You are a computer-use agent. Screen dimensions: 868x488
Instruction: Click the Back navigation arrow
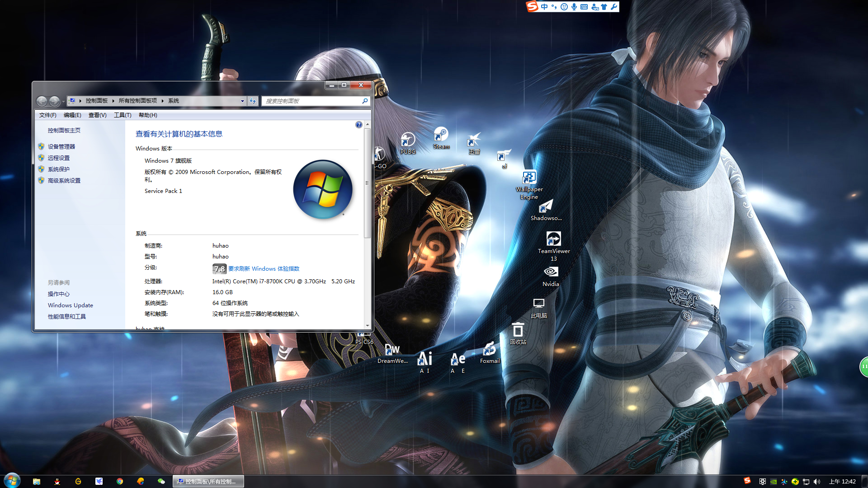(x=42, y=101)
